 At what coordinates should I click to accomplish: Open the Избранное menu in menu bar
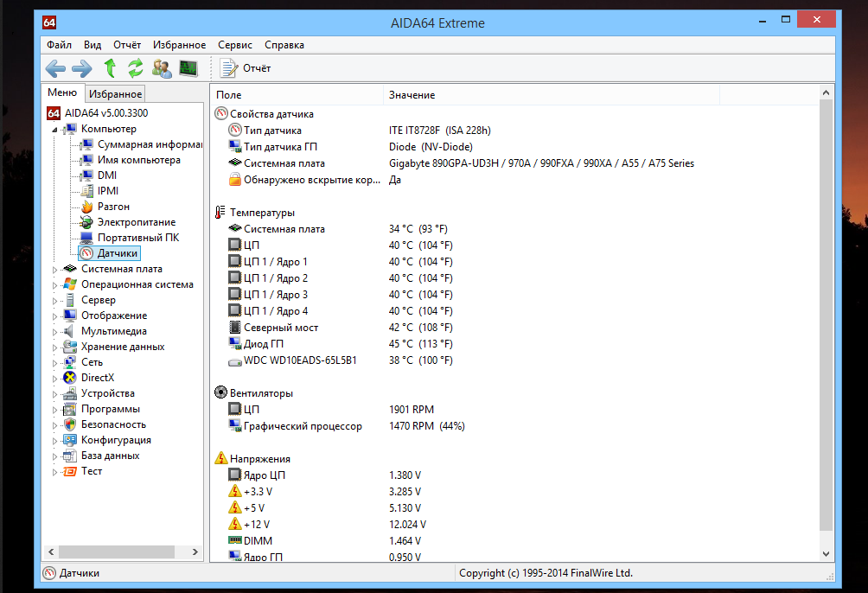[x=179, y=45]
